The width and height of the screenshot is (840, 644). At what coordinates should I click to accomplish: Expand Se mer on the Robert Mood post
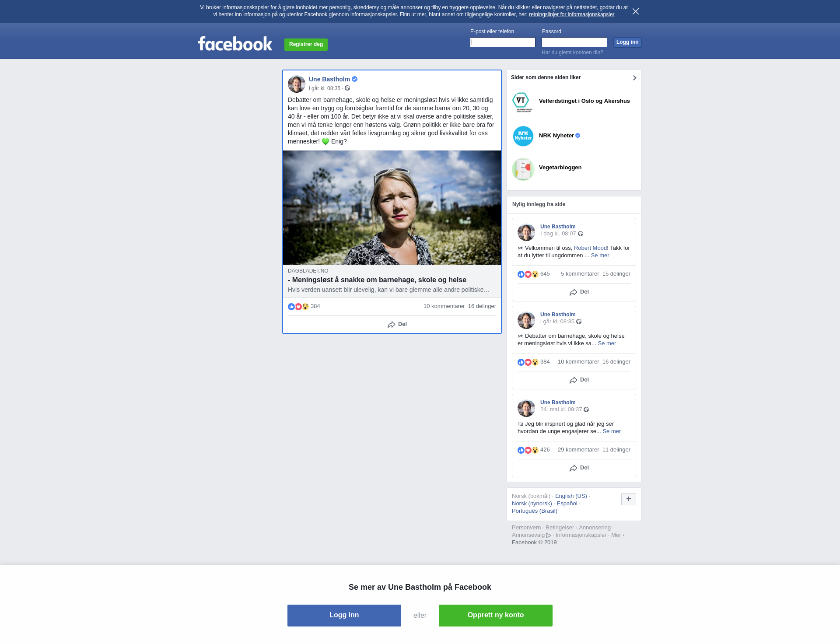(600, 255)
